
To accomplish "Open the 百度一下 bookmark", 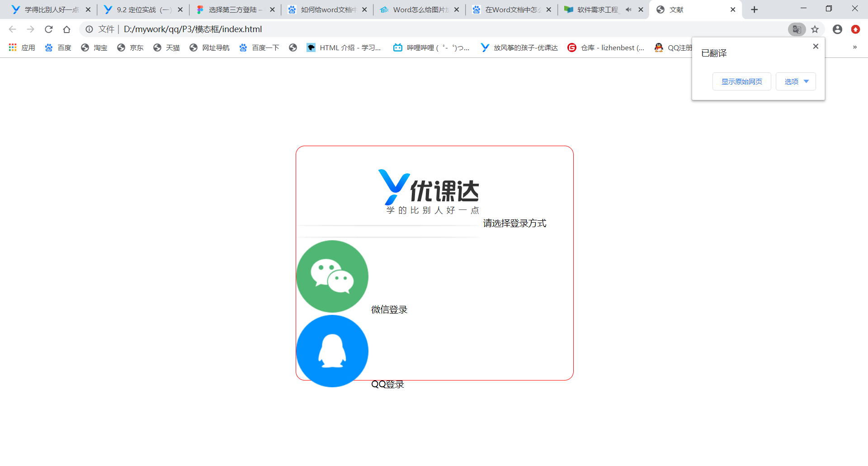I will point(259,48).
